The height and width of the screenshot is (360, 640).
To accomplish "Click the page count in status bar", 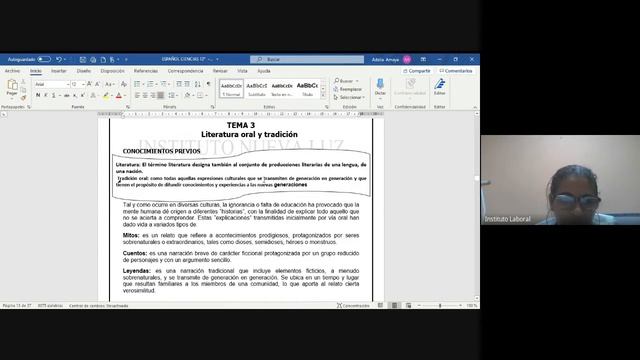I will click(x=17, y=305).
